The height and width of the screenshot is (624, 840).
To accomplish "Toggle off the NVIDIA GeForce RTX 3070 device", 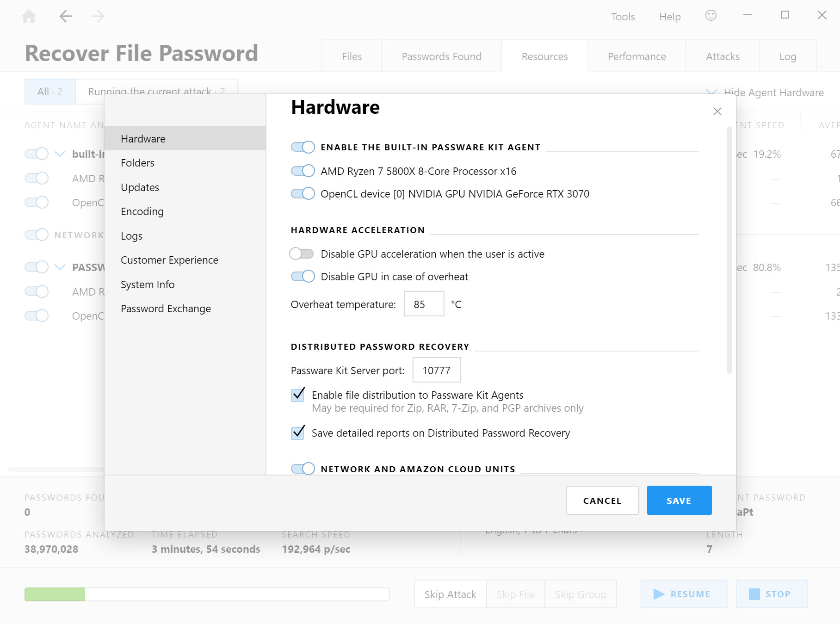I will pyautogui.click(x=302, y=193).
